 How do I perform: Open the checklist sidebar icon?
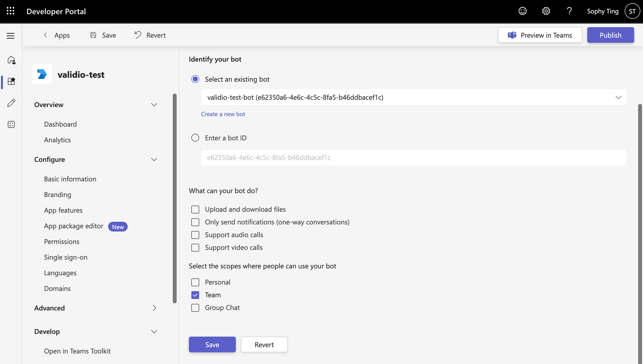pyautogui.click(x=11, y=124)
